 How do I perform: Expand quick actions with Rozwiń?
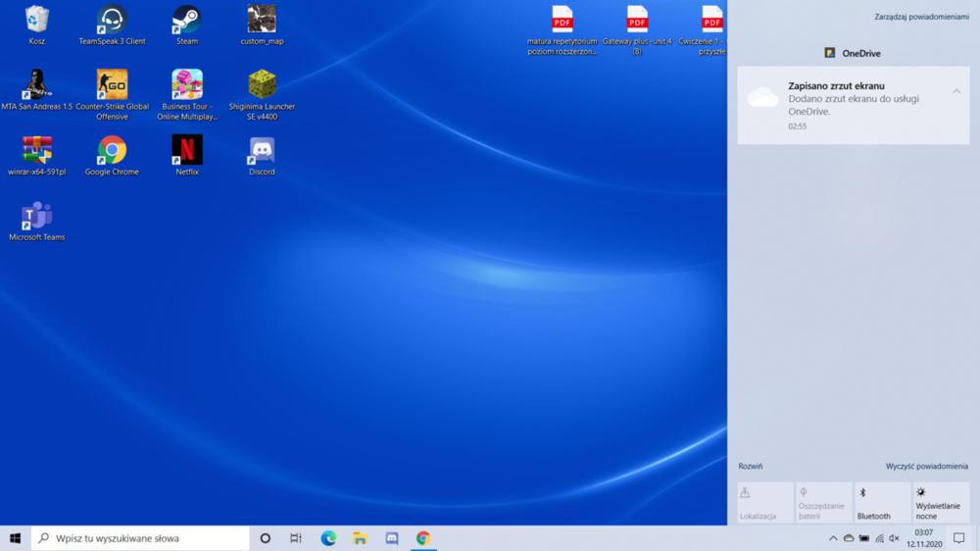click(750, 466)
